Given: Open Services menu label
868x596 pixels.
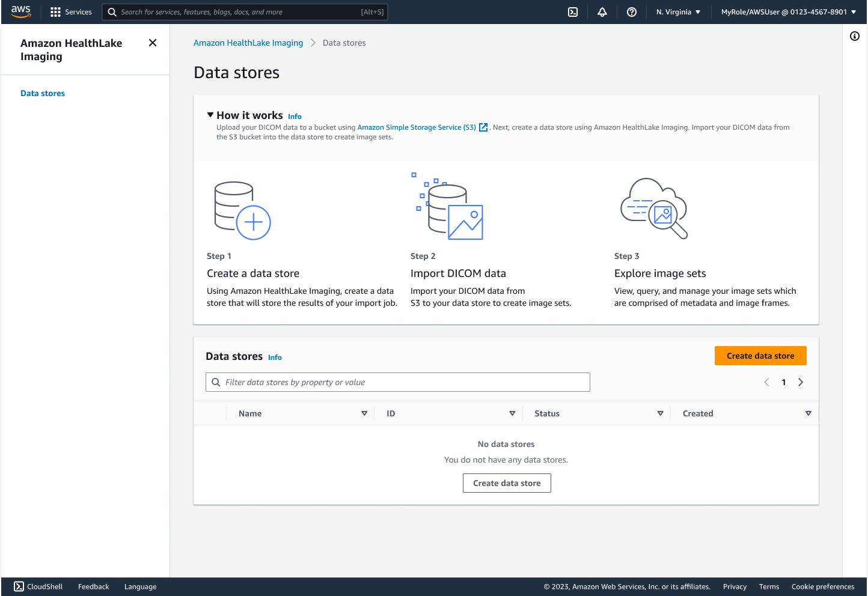Looking at the screenshot, I should (78, 12).
